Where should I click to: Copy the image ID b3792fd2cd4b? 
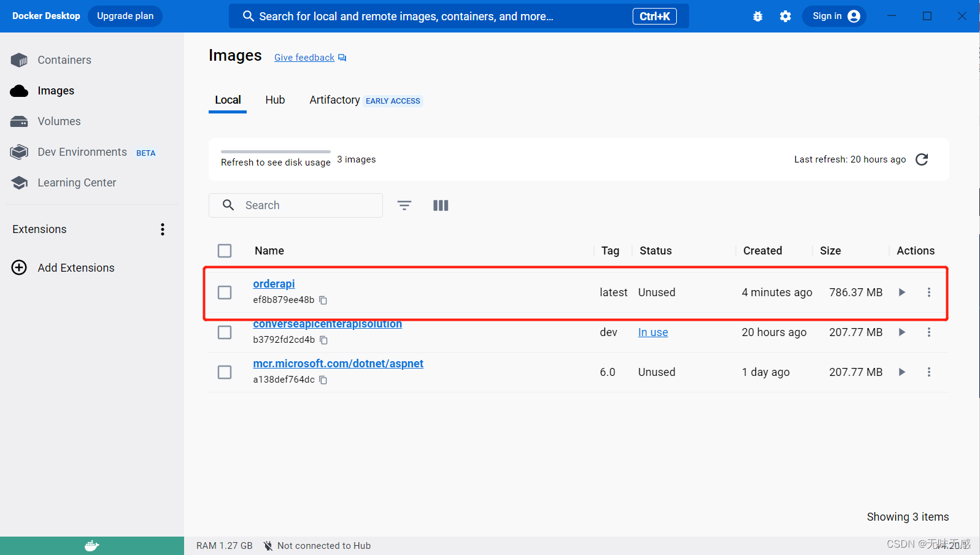tap(324, 340)
